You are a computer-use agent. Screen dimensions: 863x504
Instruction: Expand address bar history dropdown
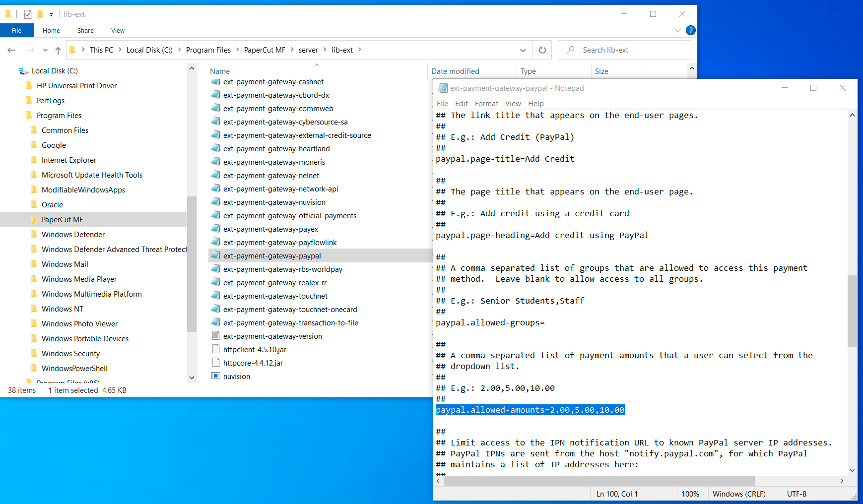click(523, 50)
